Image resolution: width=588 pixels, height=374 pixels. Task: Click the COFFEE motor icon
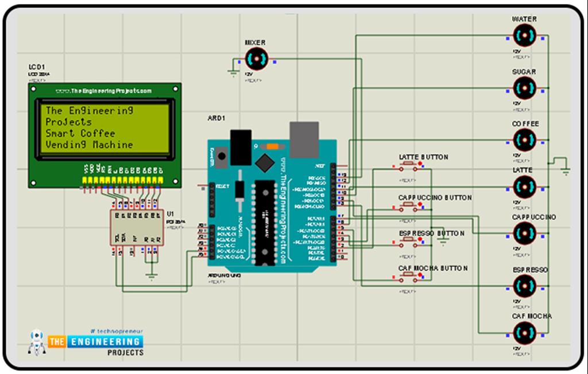(x=525, y=139)
